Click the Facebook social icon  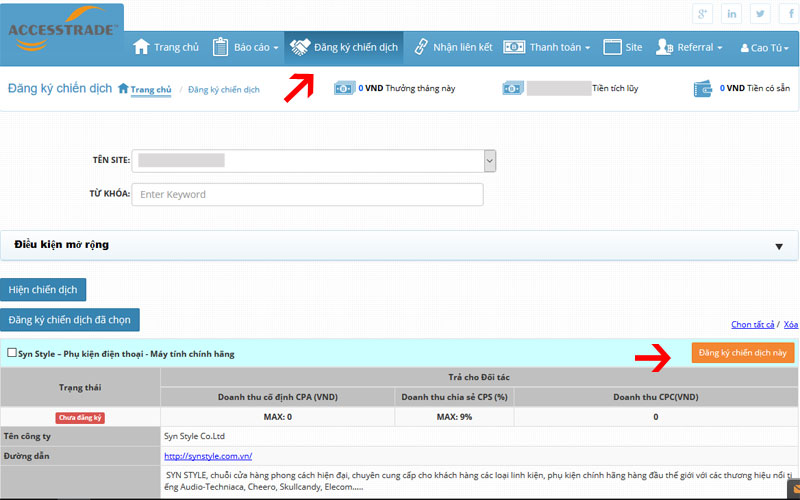pyautogui.click(x=787, y=14)
